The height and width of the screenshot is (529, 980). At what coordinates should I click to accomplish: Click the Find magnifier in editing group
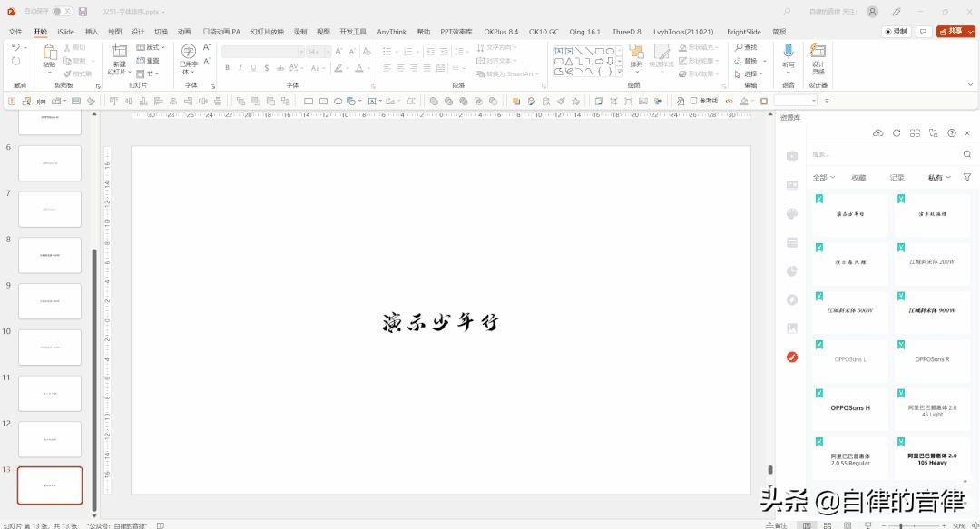[739, 47]
